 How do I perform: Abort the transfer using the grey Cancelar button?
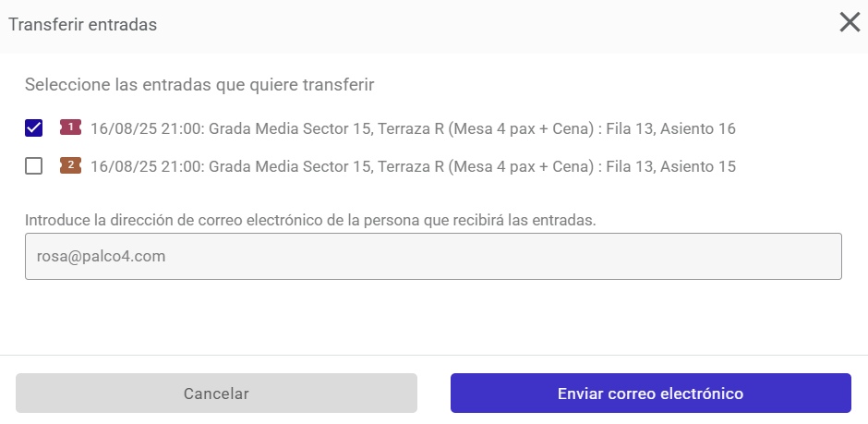pyautogui.click(x=216, y=393)
